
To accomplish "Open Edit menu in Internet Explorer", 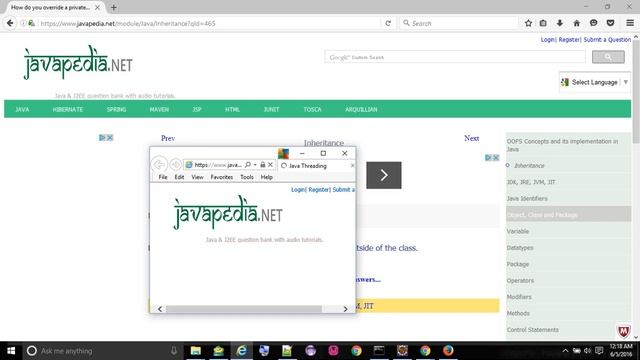I will (x=179, y=177).
